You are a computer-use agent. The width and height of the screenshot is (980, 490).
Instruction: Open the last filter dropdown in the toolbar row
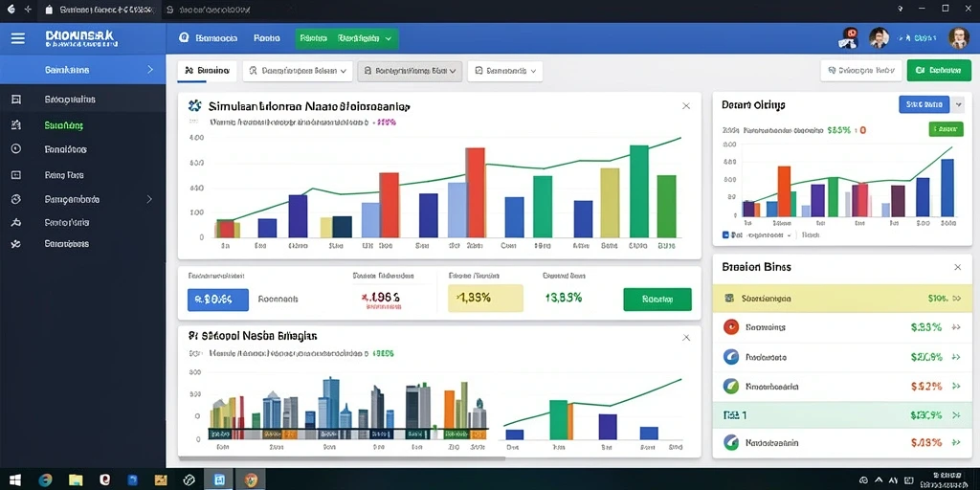tap(505, 71)
